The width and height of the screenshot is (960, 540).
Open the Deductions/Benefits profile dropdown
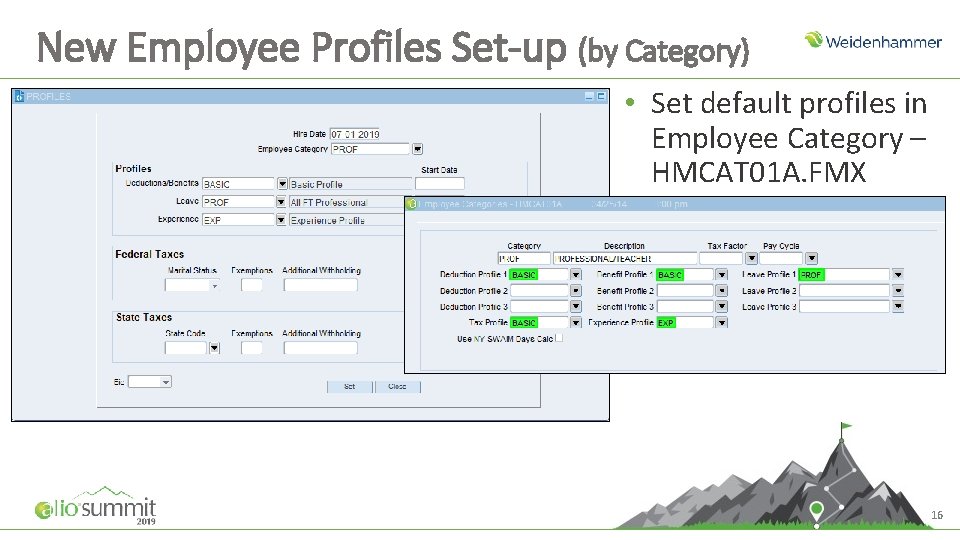(282, 184)
